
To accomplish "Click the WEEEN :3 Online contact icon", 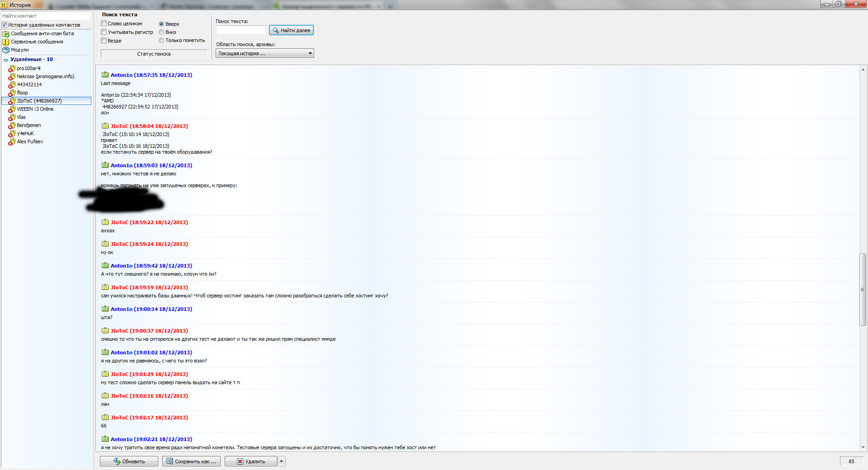I will (x=12, y=109).
